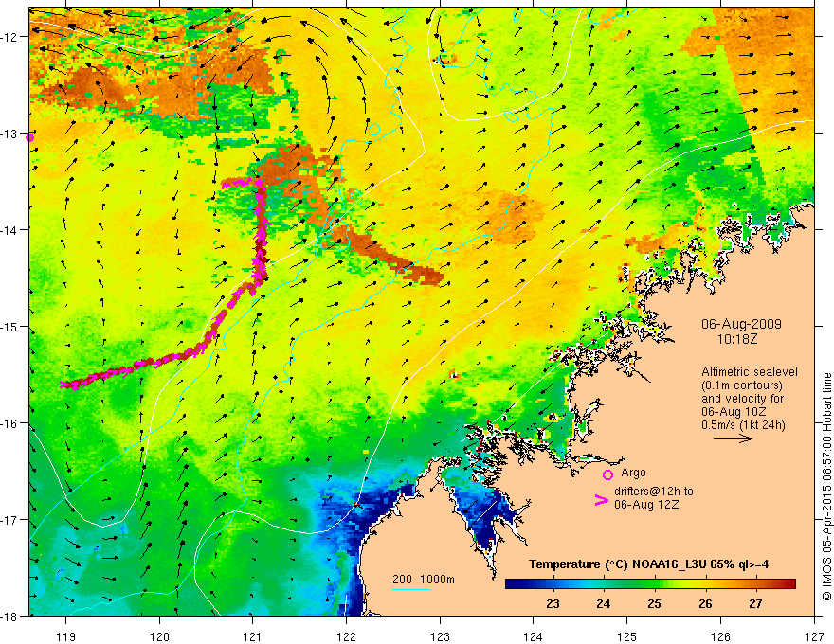Click the western end of magenta drifter track
Screen dimensions: 834x644
[63, 385]
